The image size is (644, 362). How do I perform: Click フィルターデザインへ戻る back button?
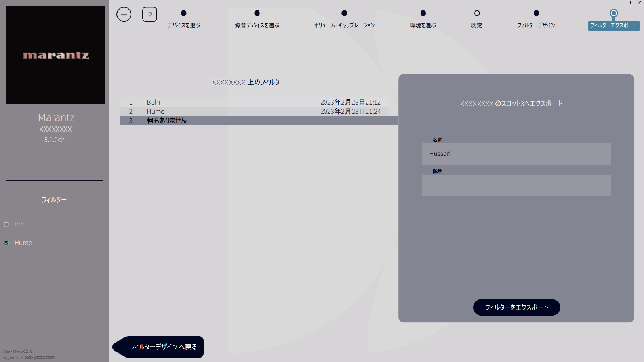(x=158, y=347)
